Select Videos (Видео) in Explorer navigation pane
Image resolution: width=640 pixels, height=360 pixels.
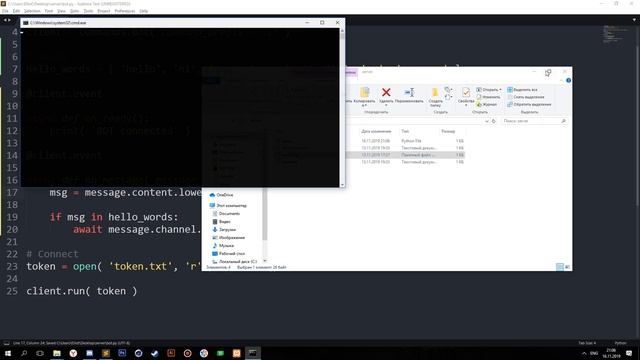point(221,222)
